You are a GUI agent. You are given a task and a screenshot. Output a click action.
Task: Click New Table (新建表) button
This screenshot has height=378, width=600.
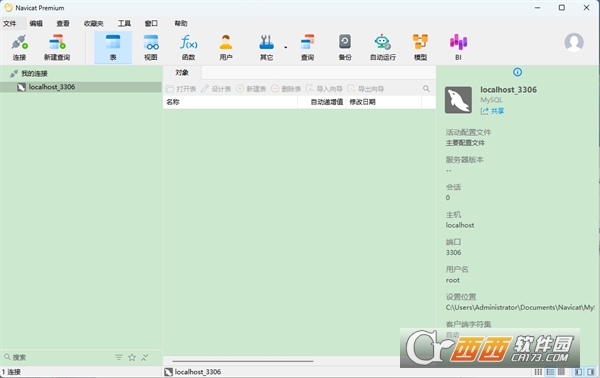251,89
